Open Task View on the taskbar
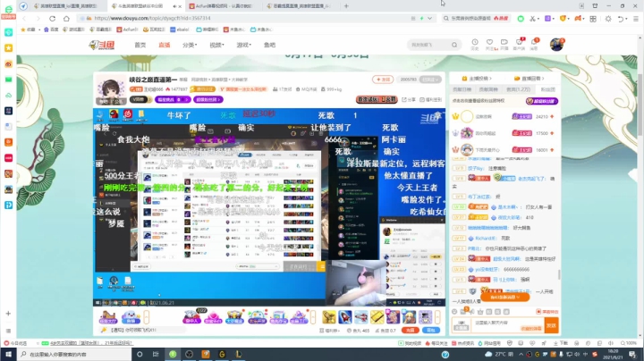This screenshot has height=361, width=644. tap(156, 354)
